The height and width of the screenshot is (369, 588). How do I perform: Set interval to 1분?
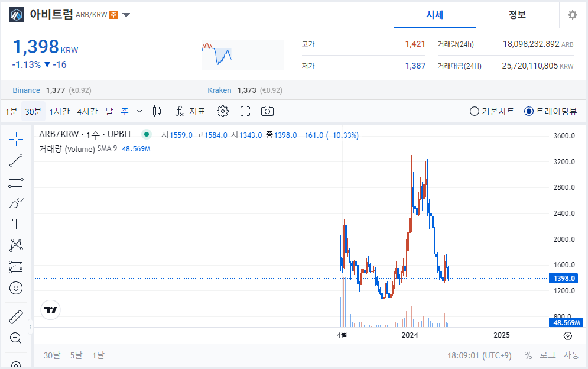(11, 112)
